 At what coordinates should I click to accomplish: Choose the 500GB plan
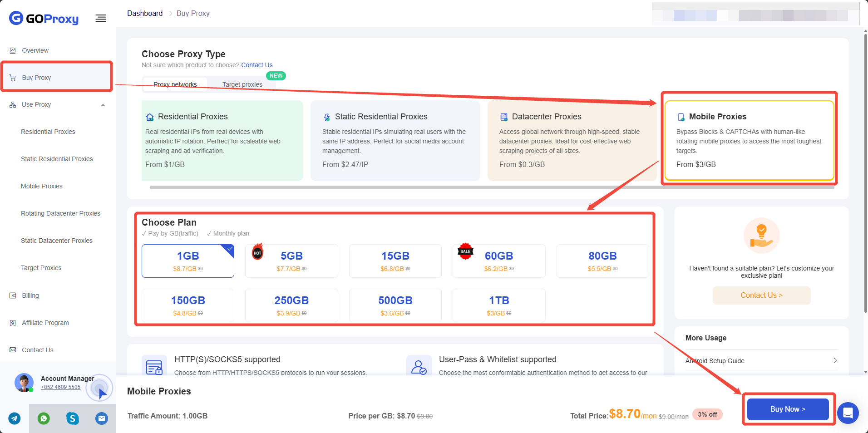coord(395,305)
